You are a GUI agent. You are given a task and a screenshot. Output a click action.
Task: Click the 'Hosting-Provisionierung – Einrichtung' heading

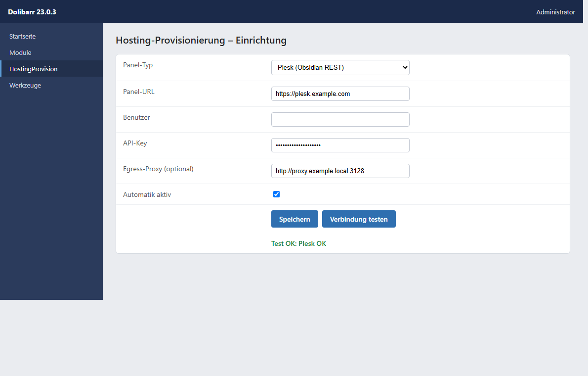pyautogui.click(x=201, y=40)
